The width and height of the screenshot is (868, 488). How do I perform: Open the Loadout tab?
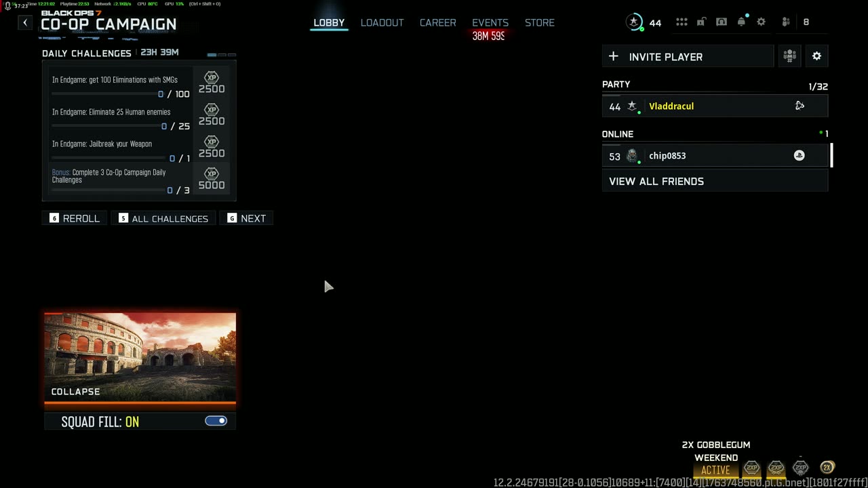coord(382,22)
